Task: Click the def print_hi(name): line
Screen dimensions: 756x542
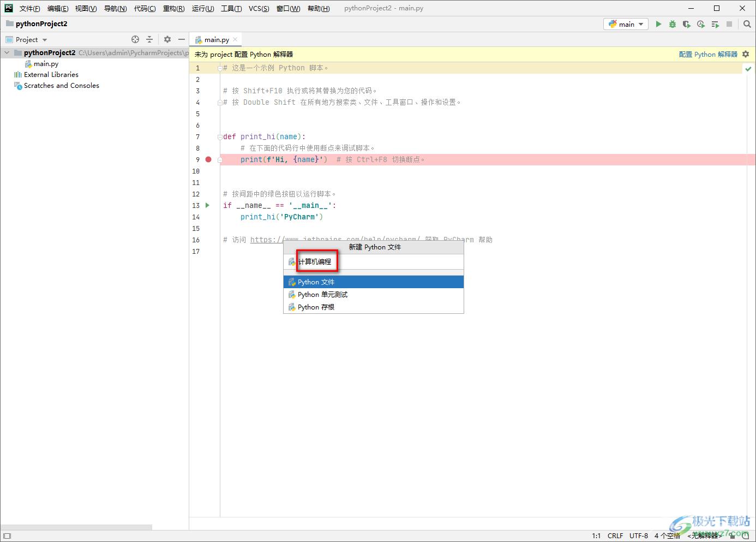Action: coord(265,136)
